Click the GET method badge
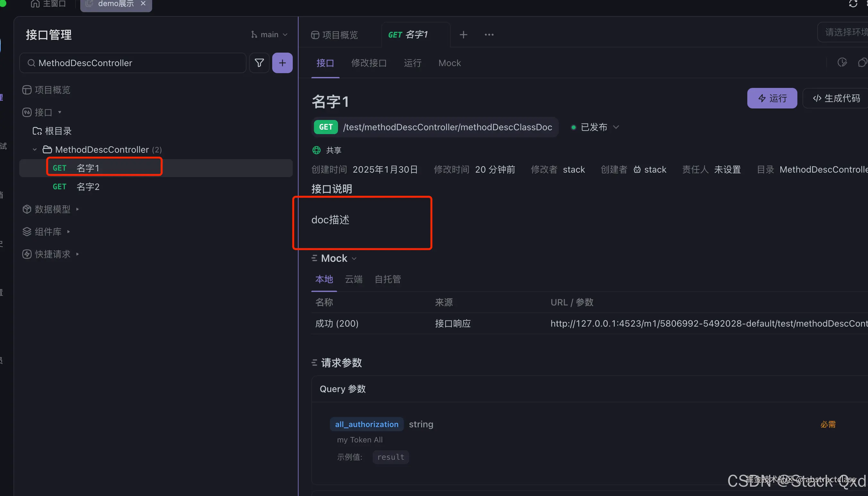 [325, 127]
